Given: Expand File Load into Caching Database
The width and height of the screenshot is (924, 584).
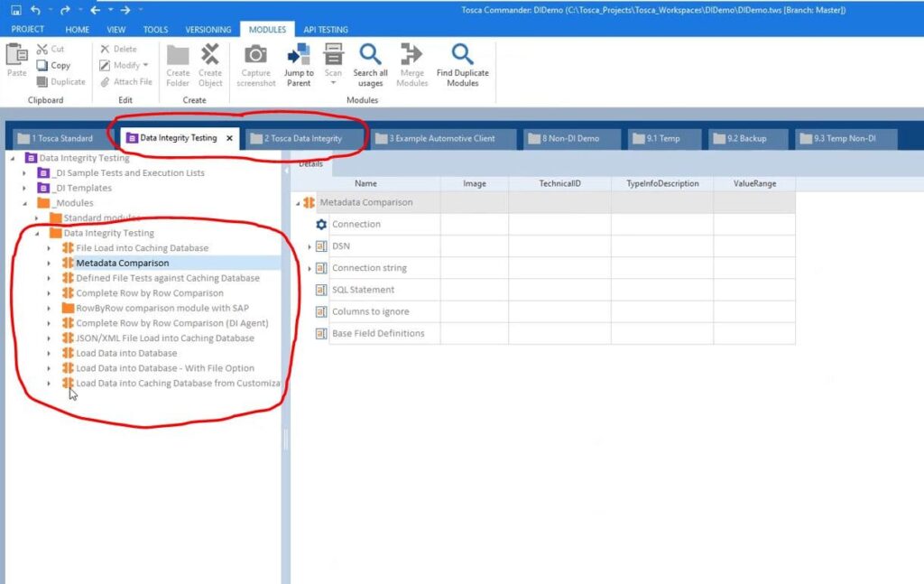Looking at the screenshot, I should click(49, 249).
